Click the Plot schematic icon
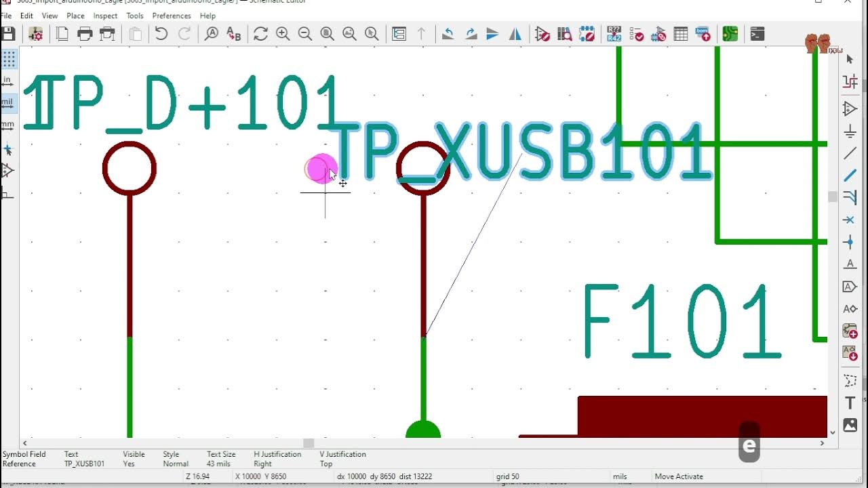This screenshot has height=488, width=868. tap(107, 34)
